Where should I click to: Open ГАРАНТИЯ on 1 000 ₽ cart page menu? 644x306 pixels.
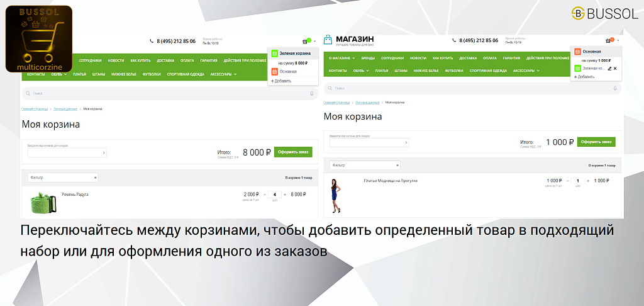pos(511,58)
